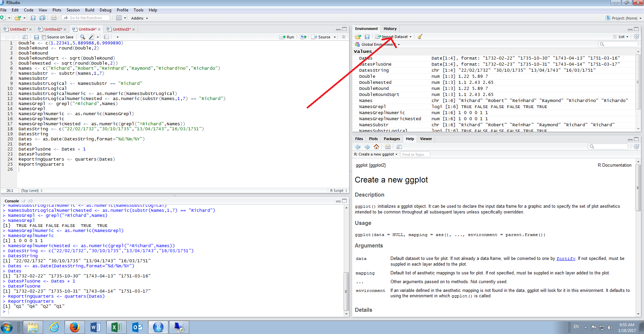Image resolution: width=644 pixels, height=334 pixels.
Task: Click the Source button
Action: tap(321, 37)
